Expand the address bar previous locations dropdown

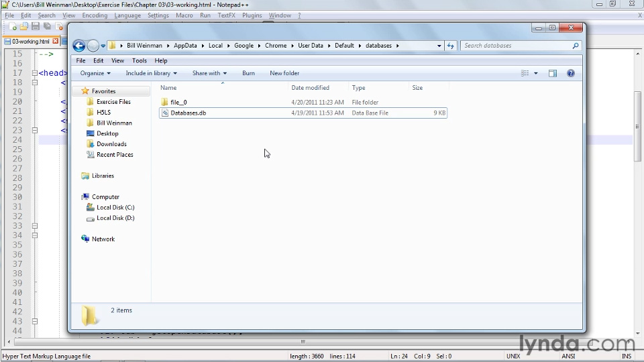[439, 46]
